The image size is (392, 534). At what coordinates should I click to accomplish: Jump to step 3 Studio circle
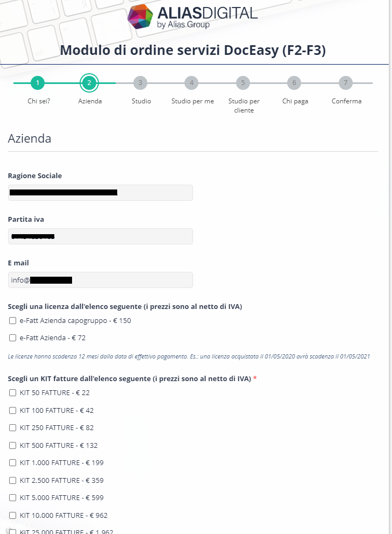point(140,83)
